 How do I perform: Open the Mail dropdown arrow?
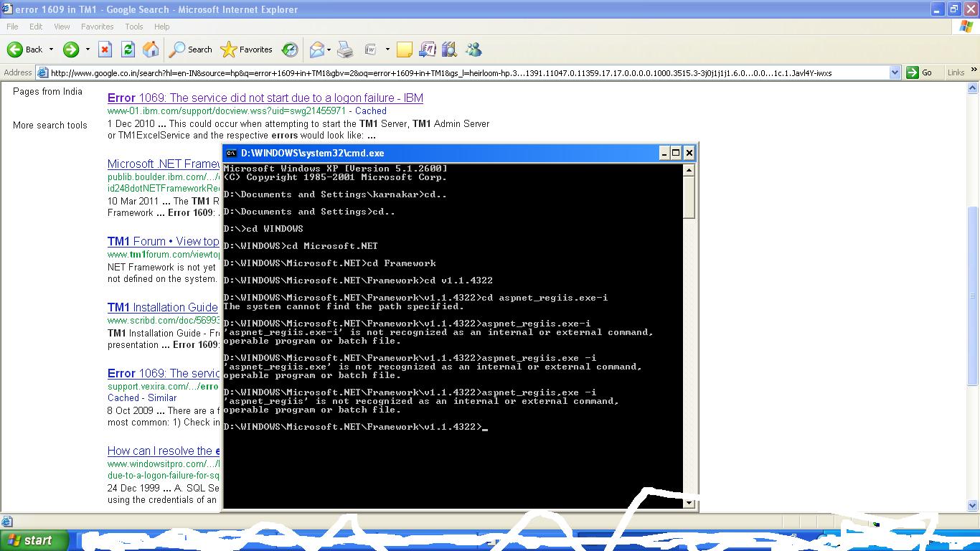point(329,50)
